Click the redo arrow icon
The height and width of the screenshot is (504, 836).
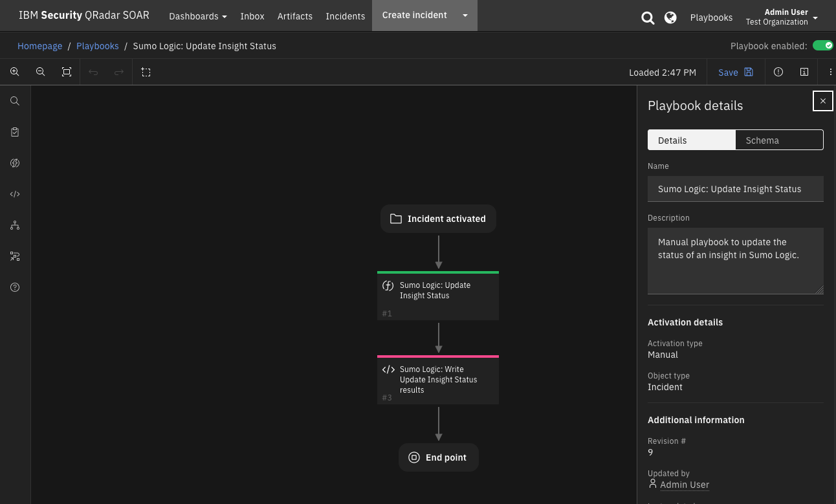119,72
